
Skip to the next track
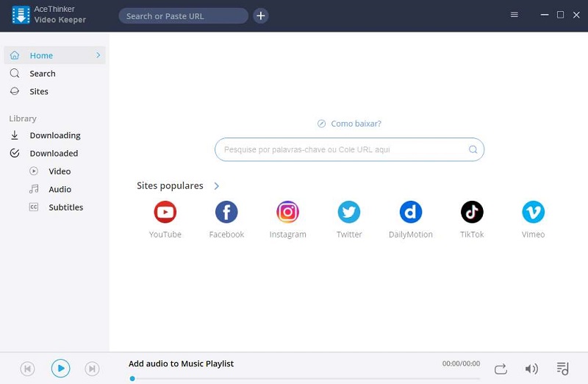pos(92,369)
